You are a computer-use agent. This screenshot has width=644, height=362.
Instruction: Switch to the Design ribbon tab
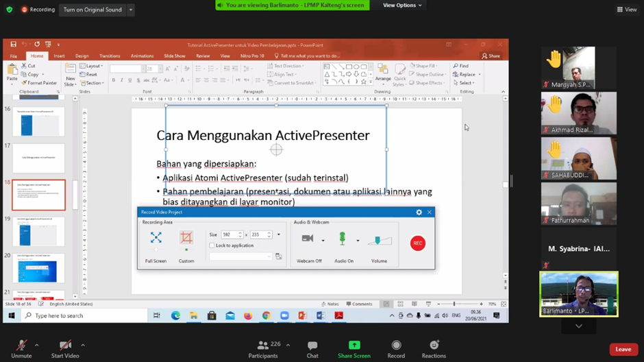click(82, 56)
